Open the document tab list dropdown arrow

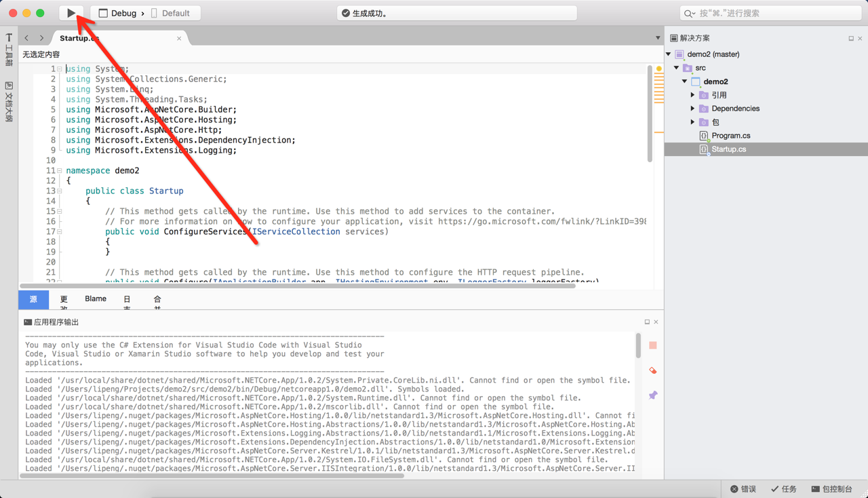(x=658, y=38)
